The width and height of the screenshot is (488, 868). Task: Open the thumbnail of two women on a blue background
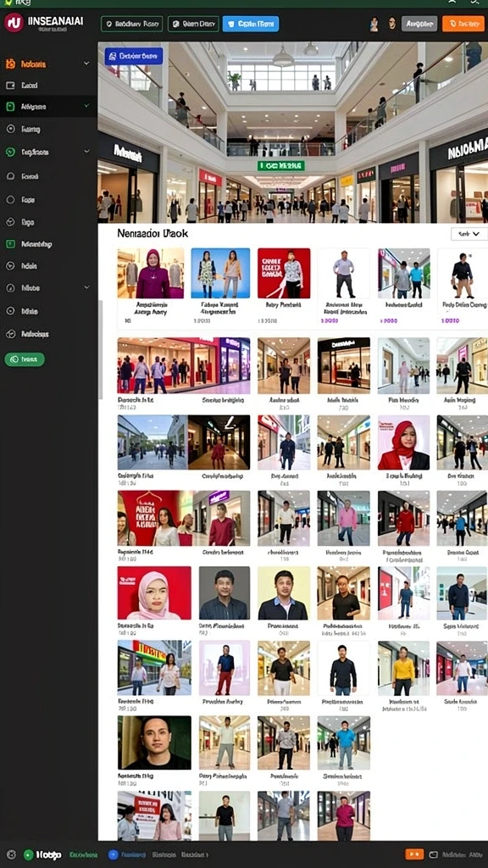tap(220, 273)
